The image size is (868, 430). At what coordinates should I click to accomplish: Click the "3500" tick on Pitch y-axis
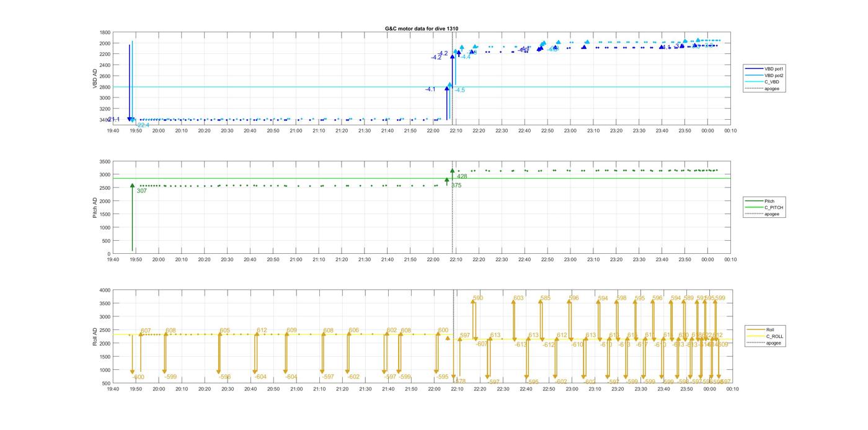click(105, 161)
